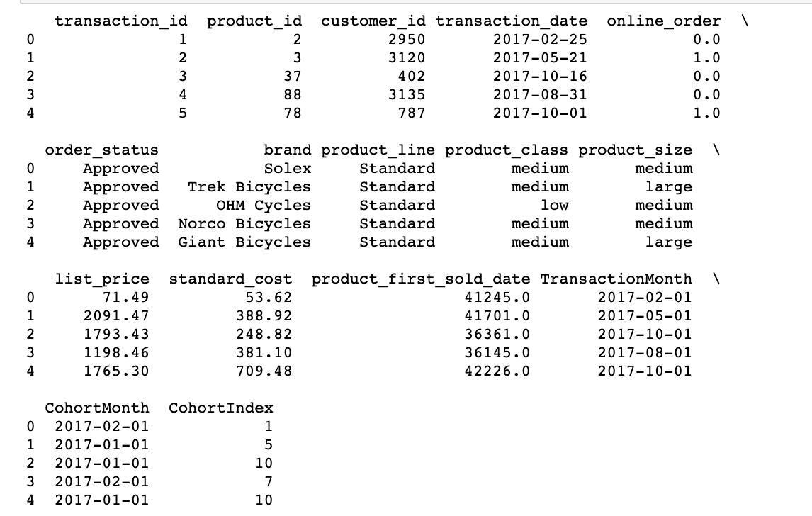812x516 pixels.
Task: Select the CohortMonth column header
Action: pyautogui.click(x=97, y=408)
